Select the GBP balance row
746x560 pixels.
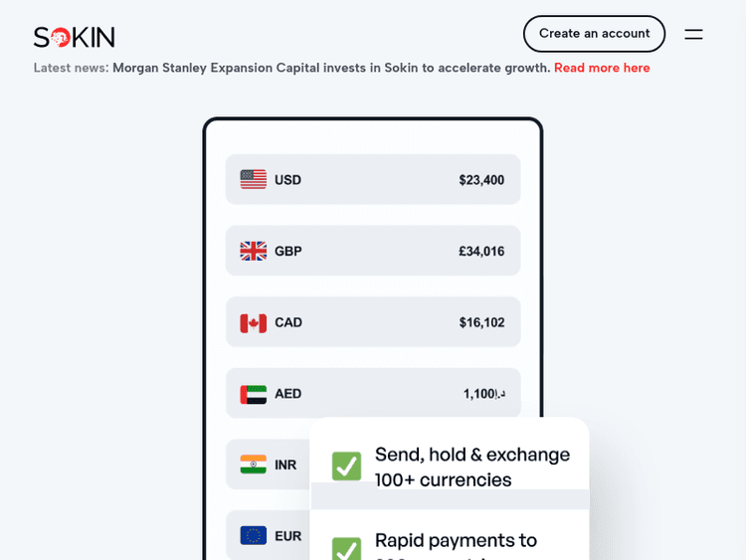pyautogui.click(x=373, y=251)
